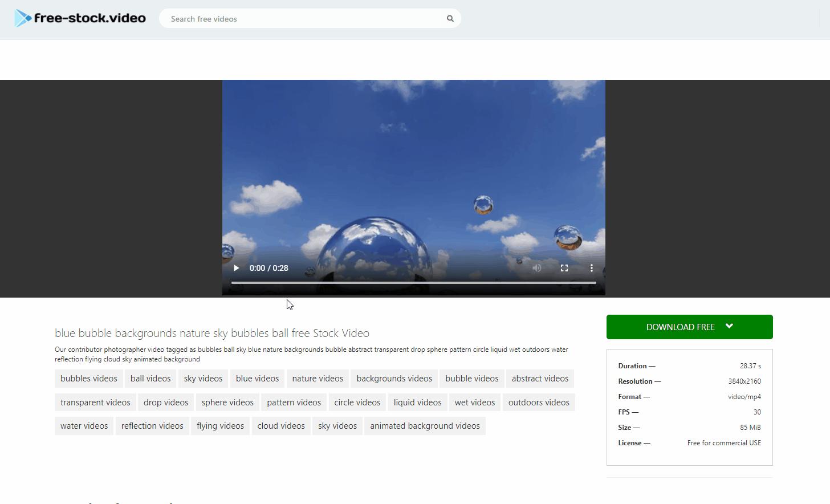This screenshot has height=504, width=830.
Task: Click the video progress bar
Action: (413, 283)
